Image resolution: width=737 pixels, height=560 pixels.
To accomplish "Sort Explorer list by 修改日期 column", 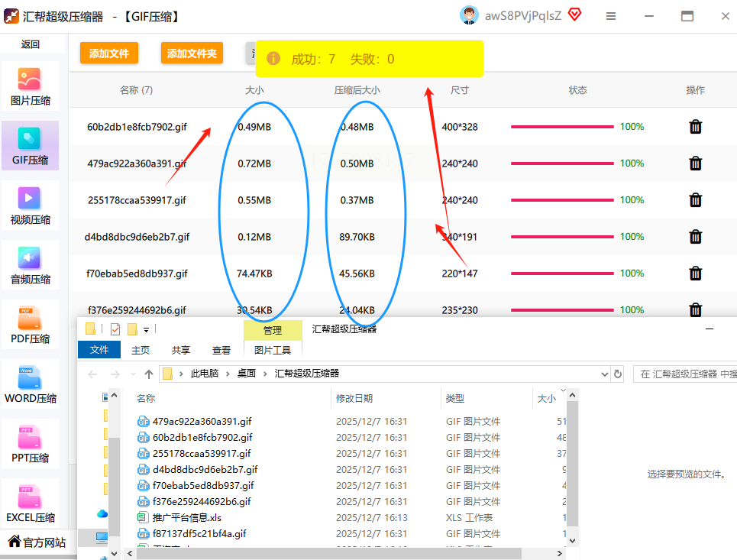I will (354, 399).
